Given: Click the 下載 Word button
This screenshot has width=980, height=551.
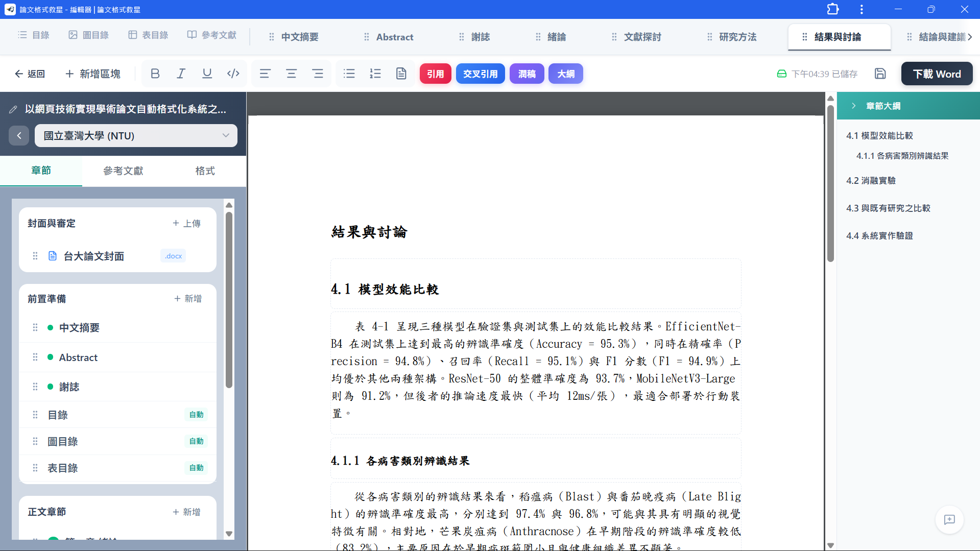Looking at the screenshot, I should click(x=937, y=74).
